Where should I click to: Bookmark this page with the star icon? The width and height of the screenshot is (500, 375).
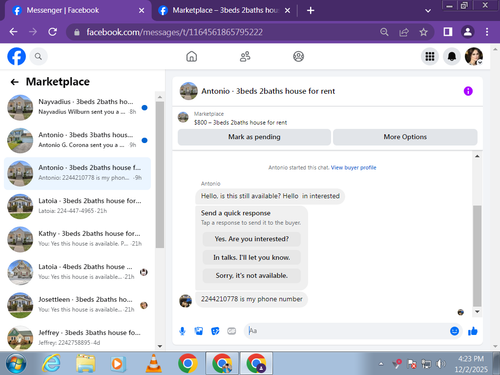point(423,32)
